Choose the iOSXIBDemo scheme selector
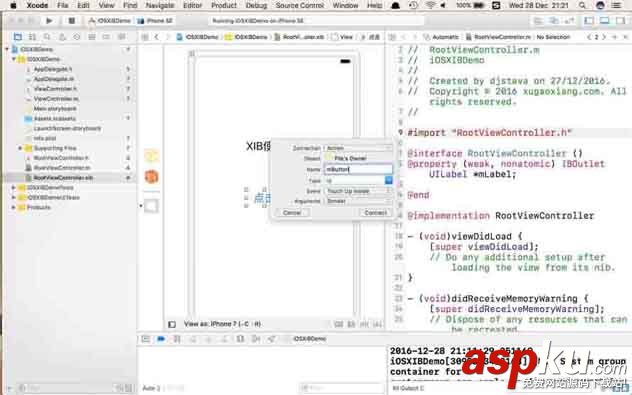Viewport: 632px width, 395px height. pos(109,21)
